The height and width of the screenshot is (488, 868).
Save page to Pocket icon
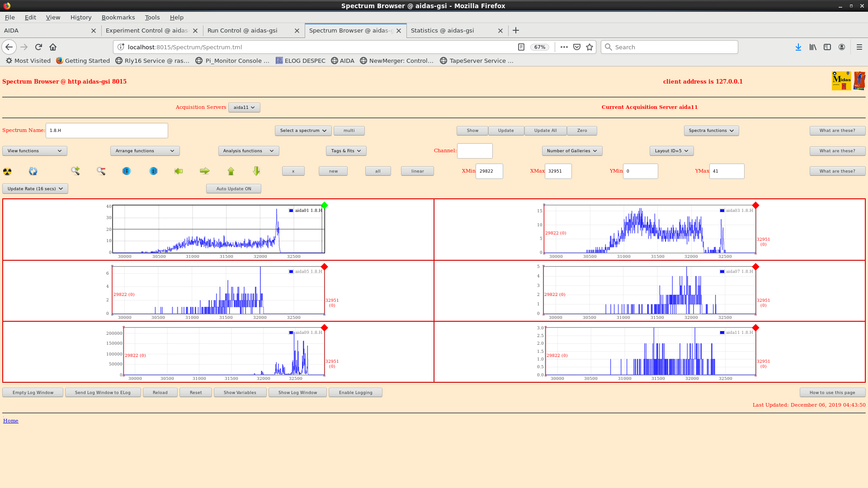(x=577, y=47)
